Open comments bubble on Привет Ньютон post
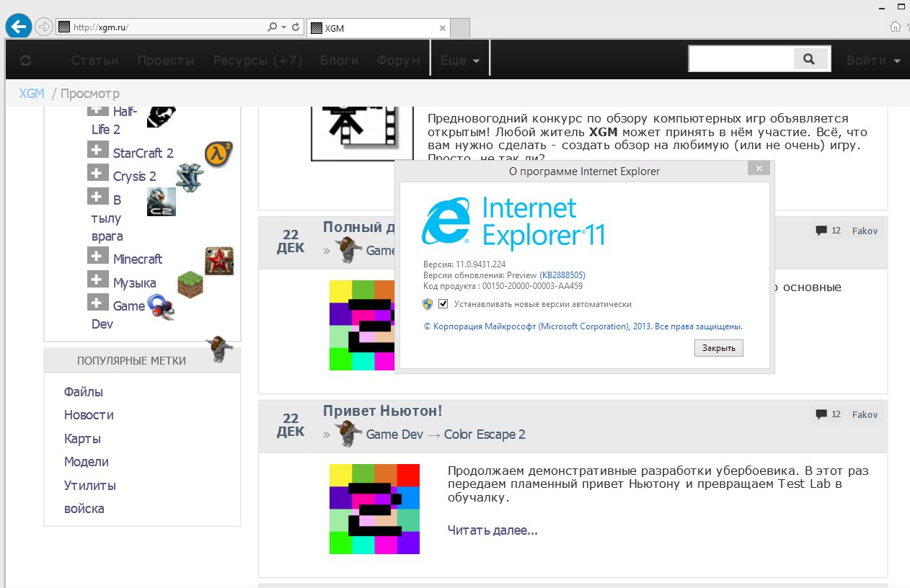The height and width of the screenshot is (588, 910). (x=821, y=414)
